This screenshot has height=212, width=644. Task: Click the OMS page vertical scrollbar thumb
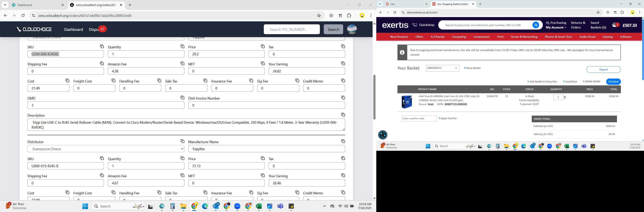374,97
